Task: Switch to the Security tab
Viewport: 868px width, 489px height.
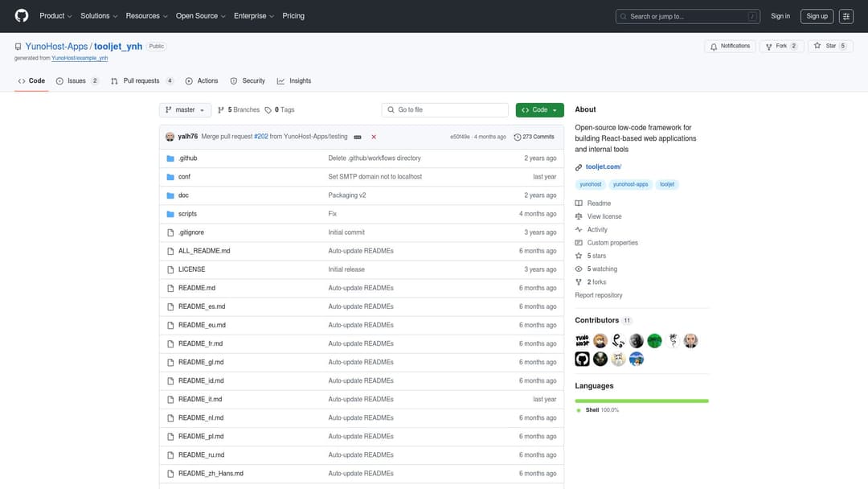Action: pos(248,81)
